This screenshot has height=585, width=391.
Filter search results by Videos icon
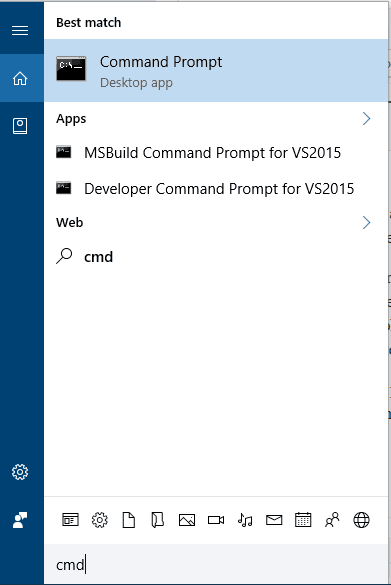(x=216, y=520)
